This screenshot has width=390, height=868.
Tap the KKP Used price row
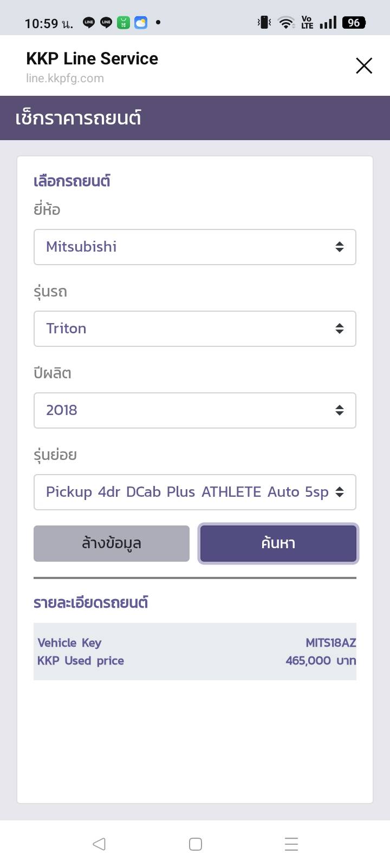click(x=195, y=661)
